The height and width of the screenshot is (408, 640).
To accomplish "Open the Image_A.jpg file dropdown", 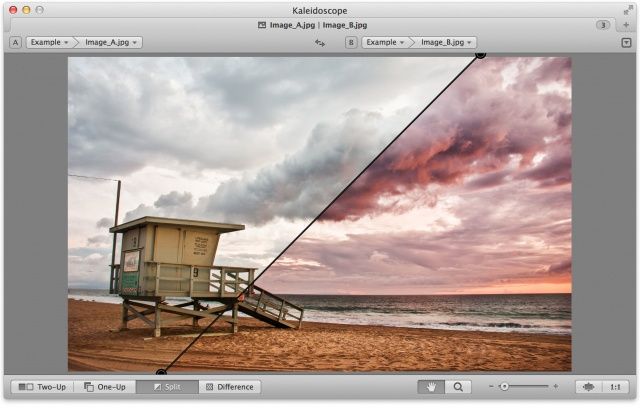I will pyautogui.click(x=112, y=43).
